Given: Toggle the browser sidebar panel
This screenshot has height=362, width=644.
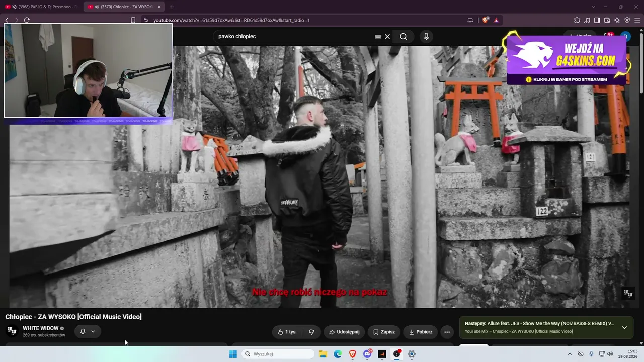Looking at the screenshot, I should [x=597, y=20].
